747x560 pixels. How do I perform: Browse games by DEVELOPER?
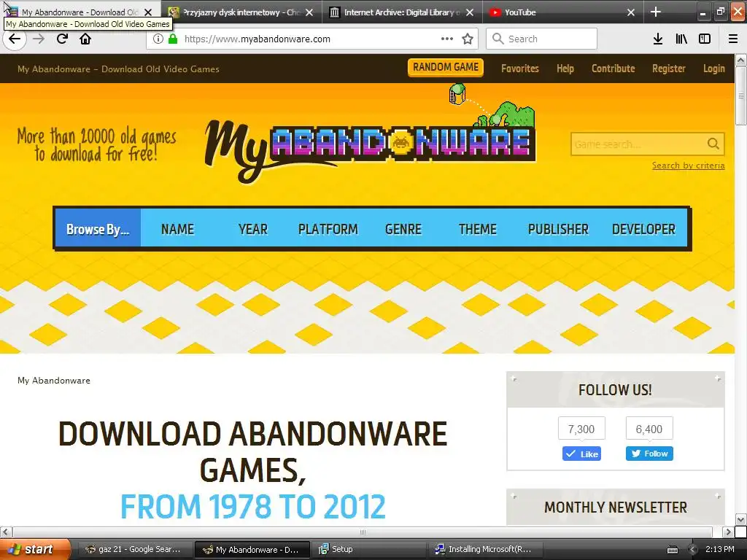tap(643, 229)
